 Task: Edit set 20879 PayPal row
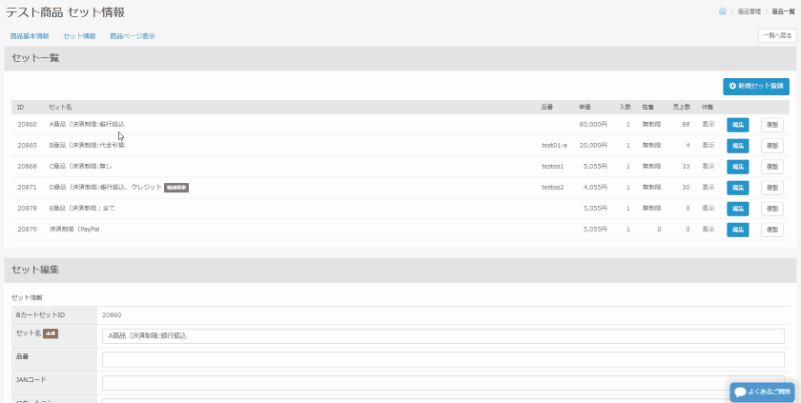point(738,229)
